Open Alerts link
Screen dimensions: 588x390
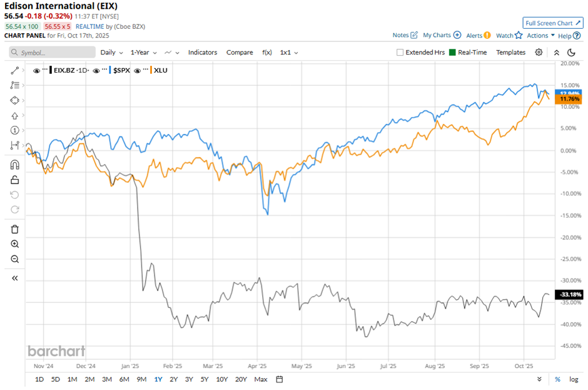click(x=478, y=35)
